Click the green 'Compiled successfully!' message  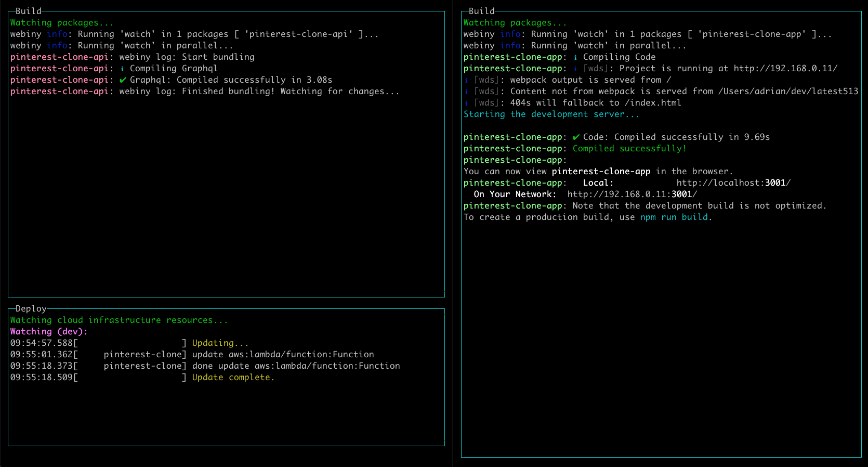click(x=629, y=148)
